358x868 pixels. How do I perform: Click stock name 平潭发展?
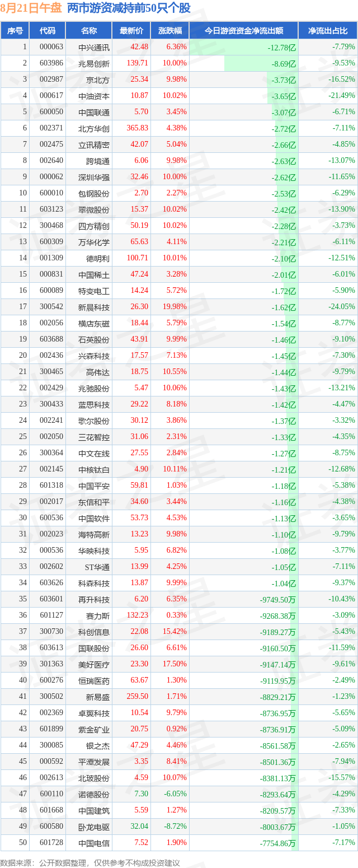coord(94,762)
